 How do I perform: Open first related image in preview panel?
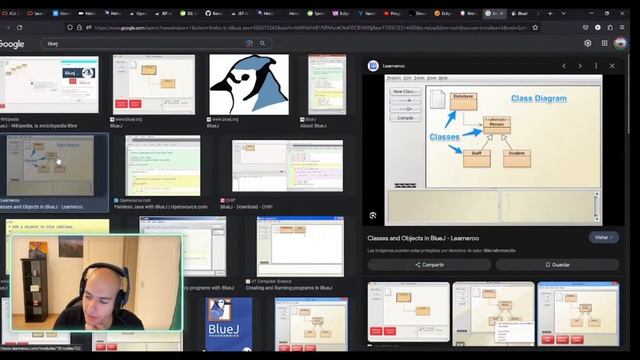[x=409, y=312]
